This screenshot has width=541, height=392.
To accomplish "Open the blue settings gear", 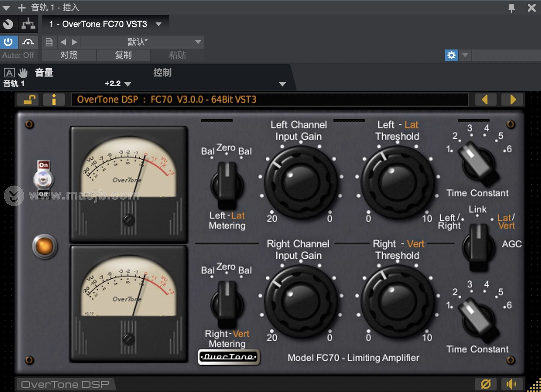I will click(x=451, y=55).
